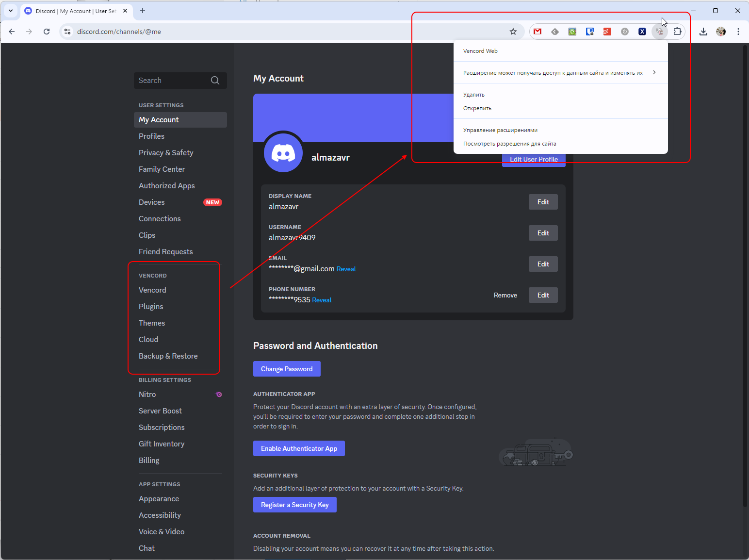Reveal the hidden email address
The height and width of the screenshot is (560, 749).
pyautogui.click(x=346, y=268)
